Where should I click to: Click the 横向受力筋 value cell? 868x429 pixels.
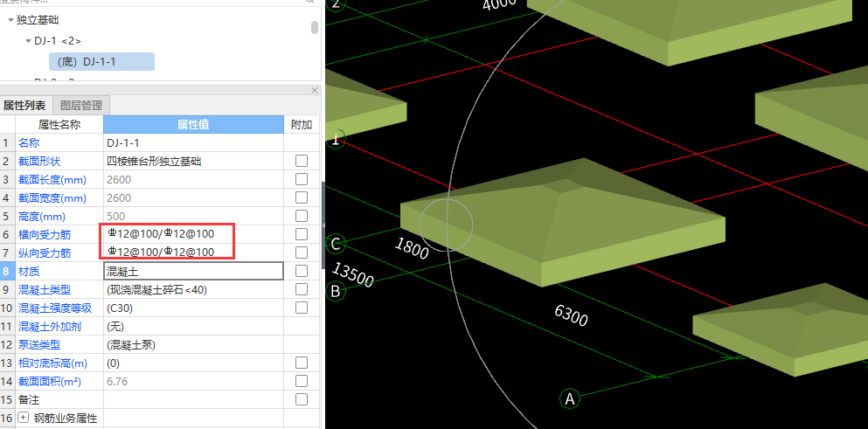(x=194, y=234)
